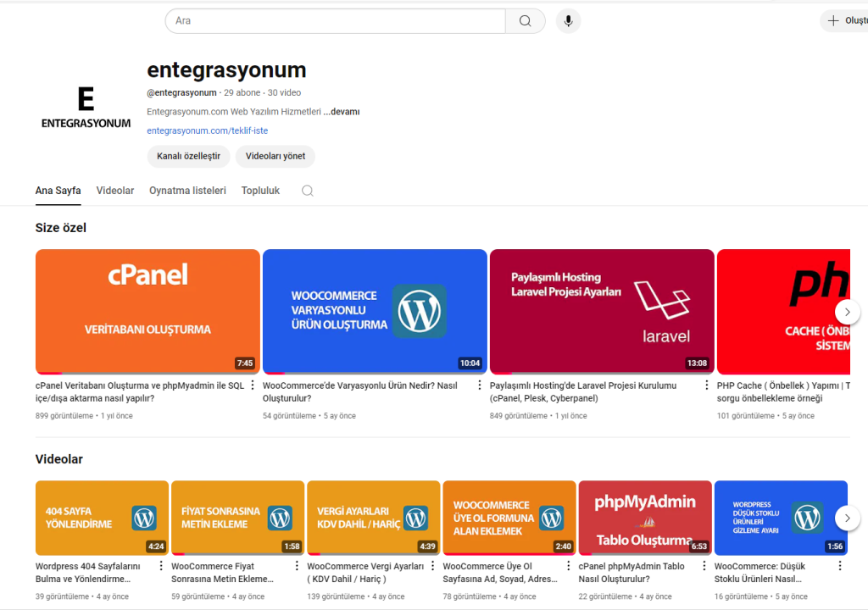Switch to the Ana Sayfa tab
This screenshot has width=868, height=610.
coord(58,191)
